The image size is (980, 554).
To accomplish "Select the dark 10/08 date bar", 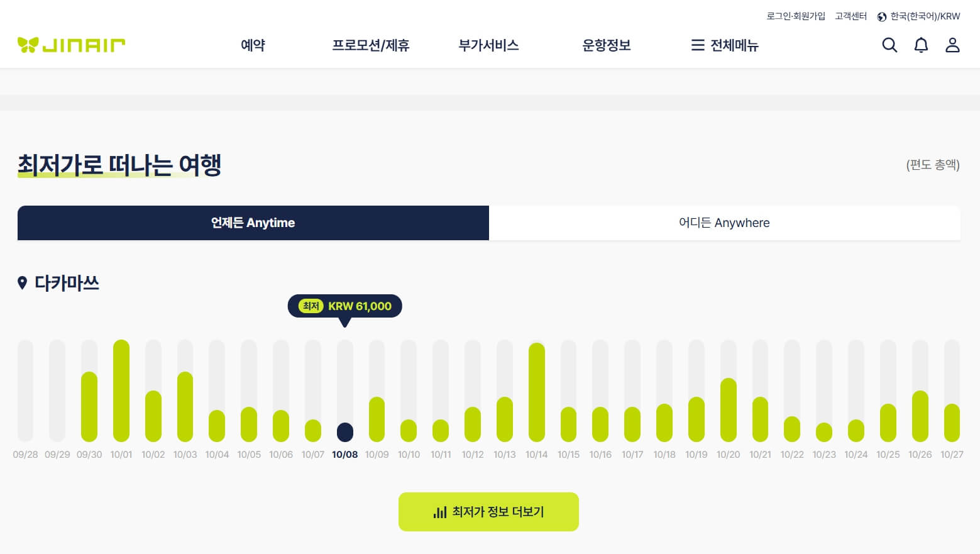I will pos(344,431).
